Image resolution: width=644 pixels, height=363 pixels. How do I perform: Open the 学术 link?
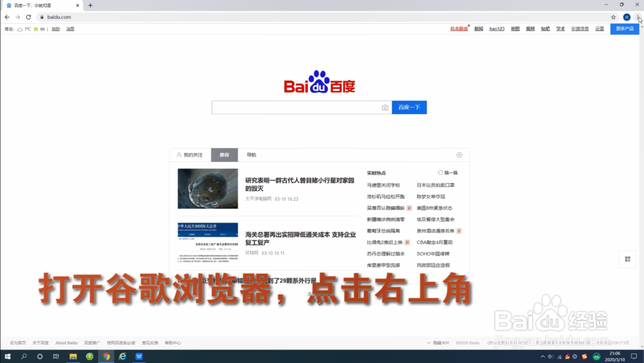tap(560, 29)
